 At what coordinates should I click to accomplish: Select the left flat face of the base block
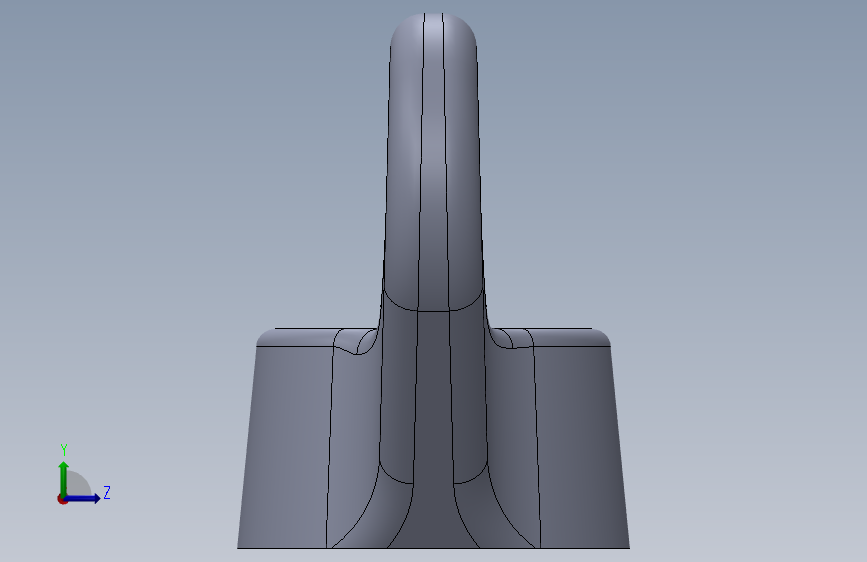(x=285, y=448)
